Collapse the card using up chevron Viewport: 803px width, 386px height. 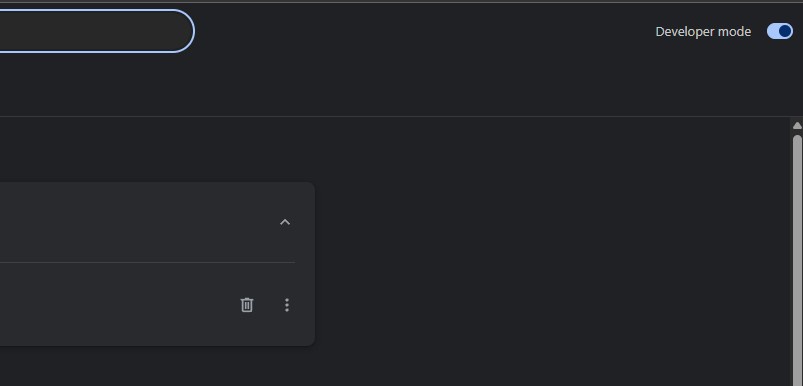pyautogui.click(x=285, y=222)
